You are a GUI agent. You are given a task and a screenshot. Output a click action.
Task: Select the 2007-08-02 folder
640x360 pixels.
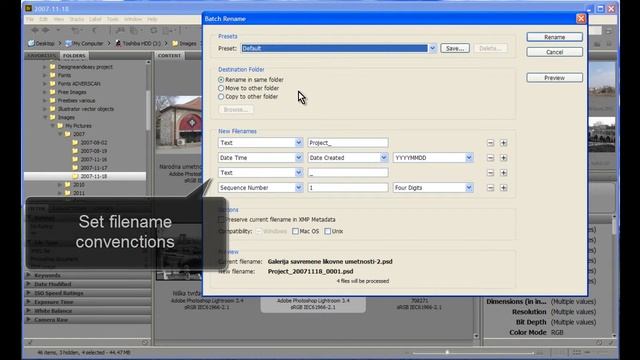[93, 143]
